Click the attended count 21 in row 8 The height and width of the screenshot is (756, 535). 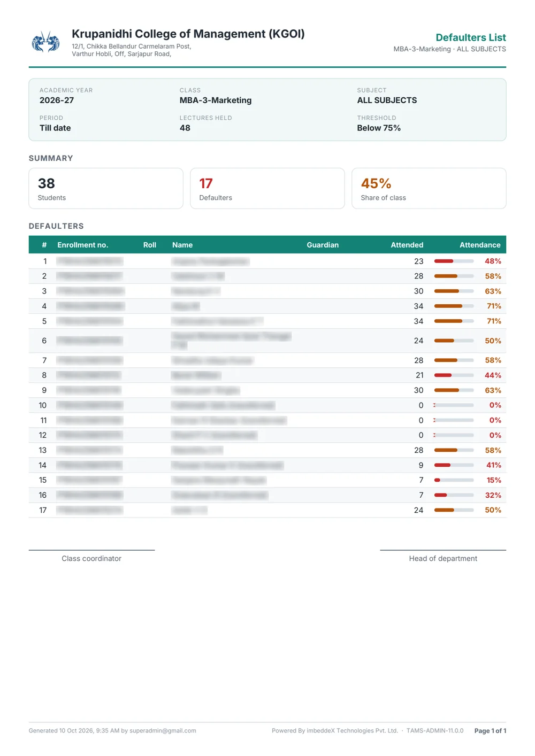(x=419, y=375)
